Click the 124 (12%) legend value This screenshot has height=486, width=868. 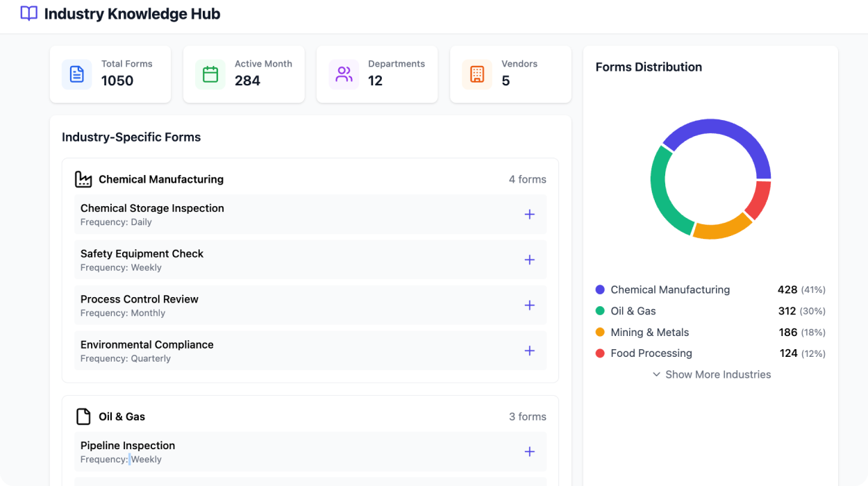tap(802, 353)
